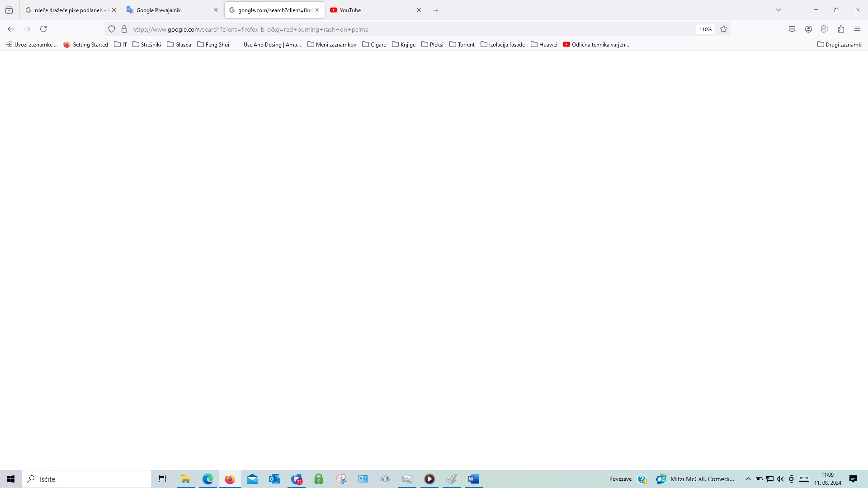
Task: View site info via padlock icon
Action: pyautogui.click(x=124, y=29)
